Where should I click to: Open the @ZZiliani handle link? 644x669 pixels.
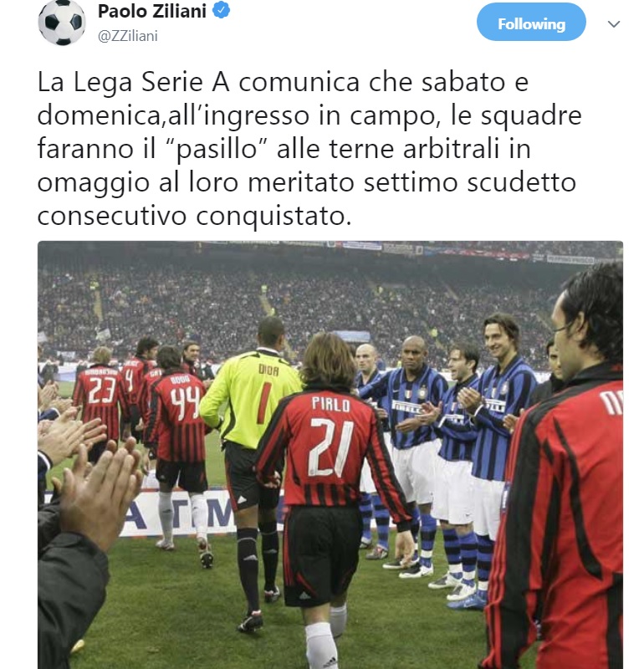pos(128,36)
